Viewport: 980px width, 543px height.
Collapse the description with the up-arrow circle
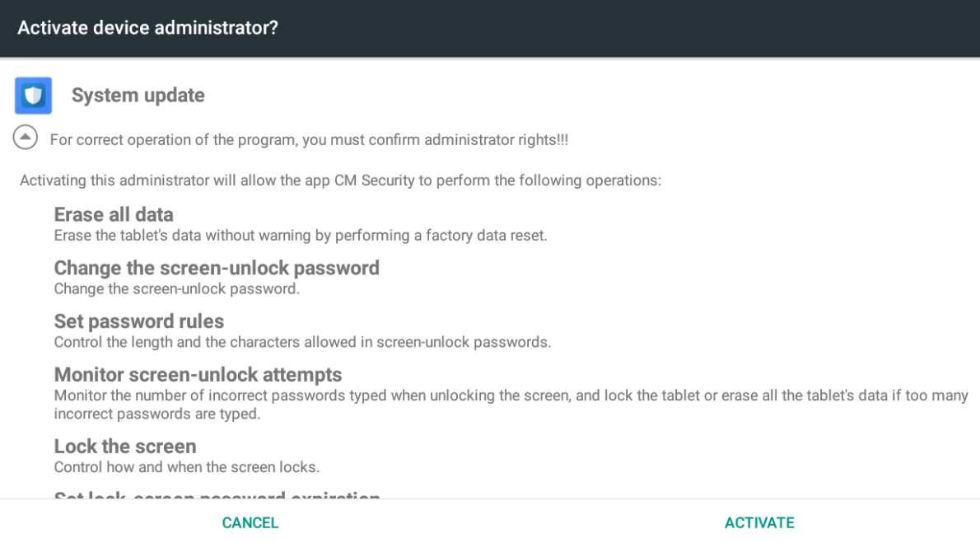point(26,138)
